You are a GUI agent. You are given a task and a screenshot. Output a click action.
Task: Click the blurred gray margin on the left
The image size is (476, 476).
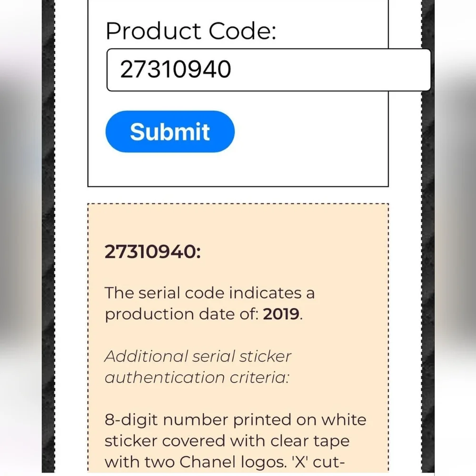pyautogui.click(x=20, y=237)
